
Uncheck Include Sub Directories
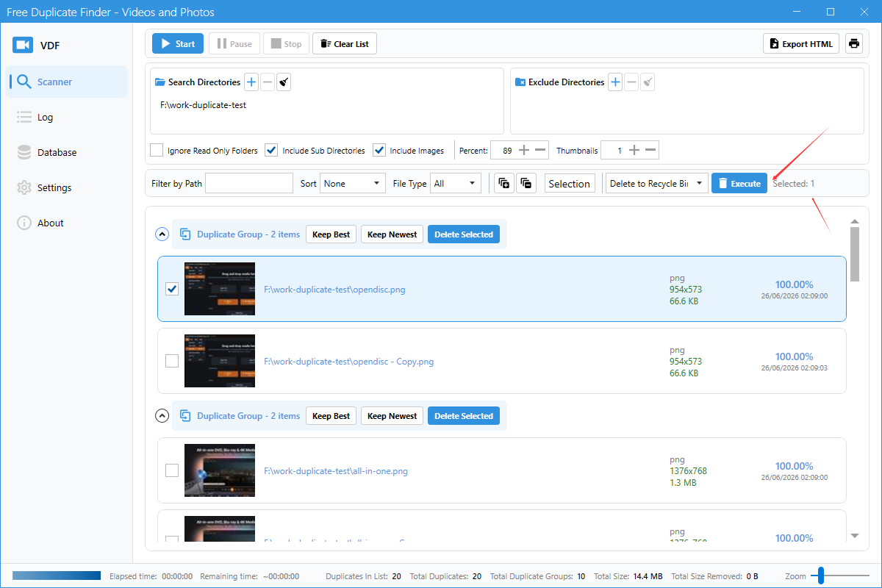272,150
